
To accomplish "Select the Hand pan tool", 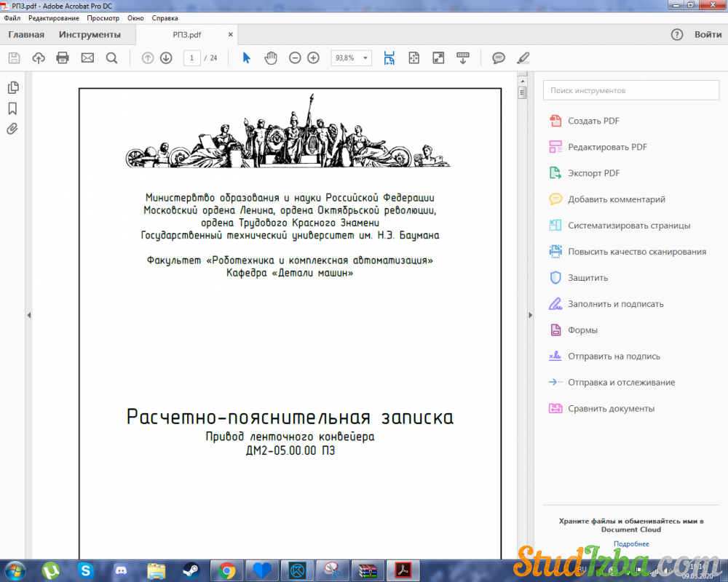I will pos(271,58).
